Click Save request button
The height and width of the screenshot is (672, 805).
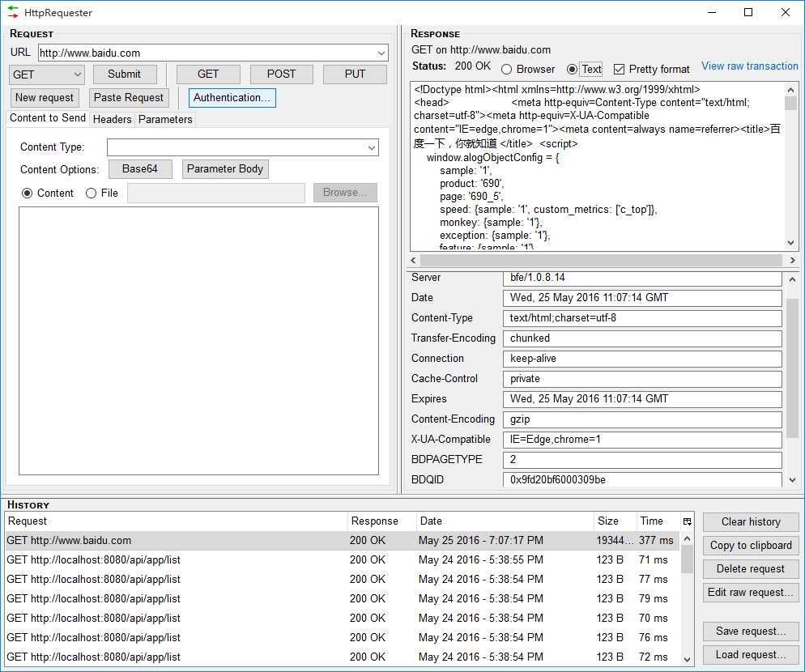click(x=751, y=632)
